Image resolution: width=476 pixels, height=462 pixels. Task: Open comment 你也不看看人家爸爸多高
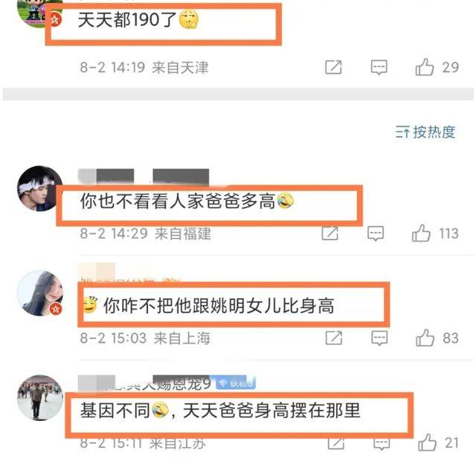[187, 202]
